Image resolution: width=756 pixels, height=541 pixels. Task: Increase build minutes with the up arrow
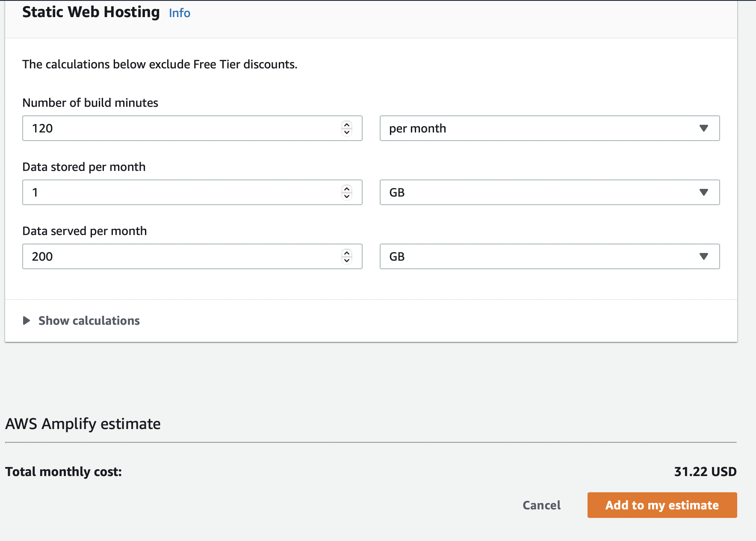pos(347,125)
